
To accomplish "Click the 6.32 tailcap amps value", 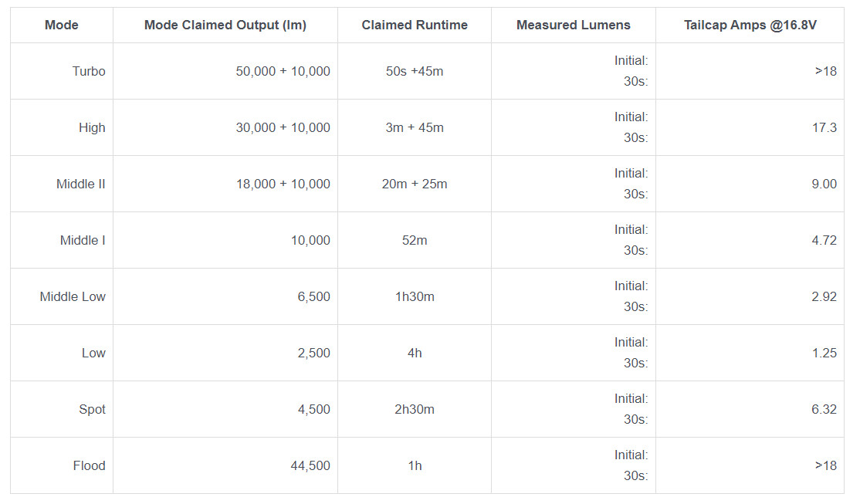I will (x=824, y=409).
